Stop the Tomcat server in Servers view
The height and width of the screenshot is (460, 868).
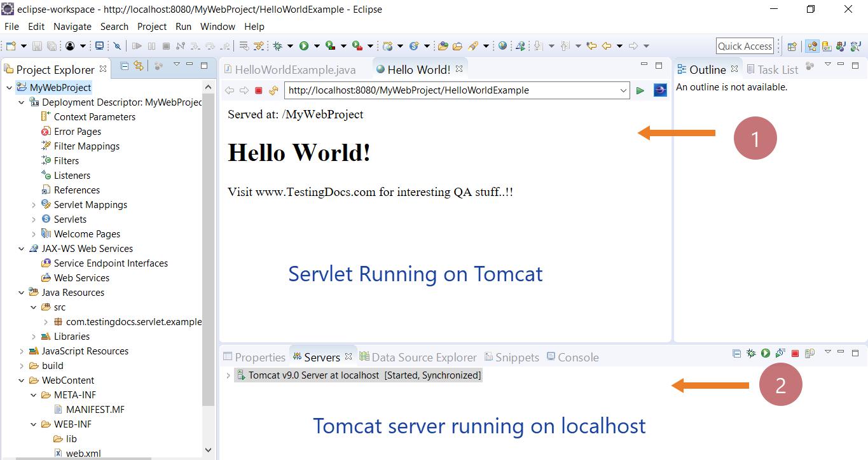(x=795, y=353)
